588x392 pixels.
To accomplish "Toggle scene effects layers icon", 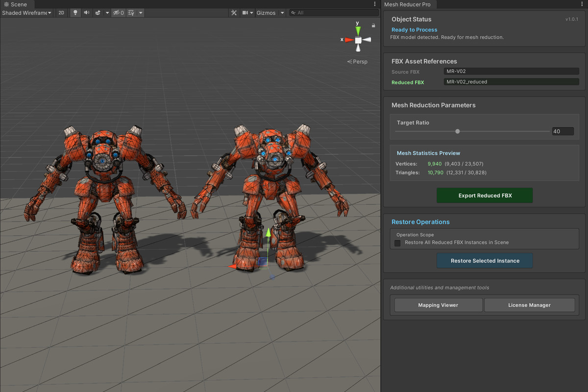I will point(98,13).
